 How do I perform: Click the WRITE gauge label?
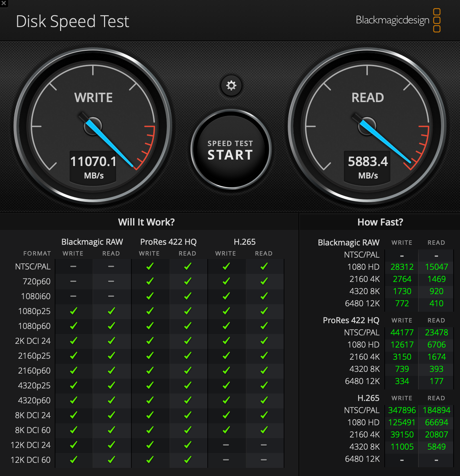coord(94,98)
